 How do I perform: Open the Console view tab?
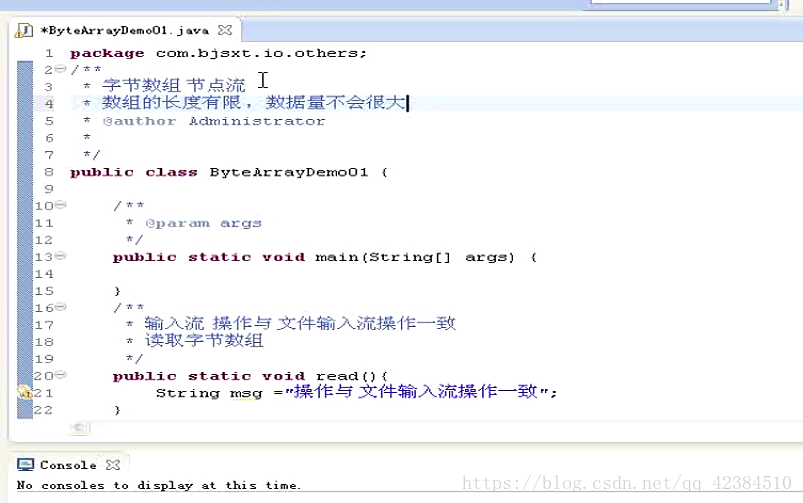click(x=68, y=465)
